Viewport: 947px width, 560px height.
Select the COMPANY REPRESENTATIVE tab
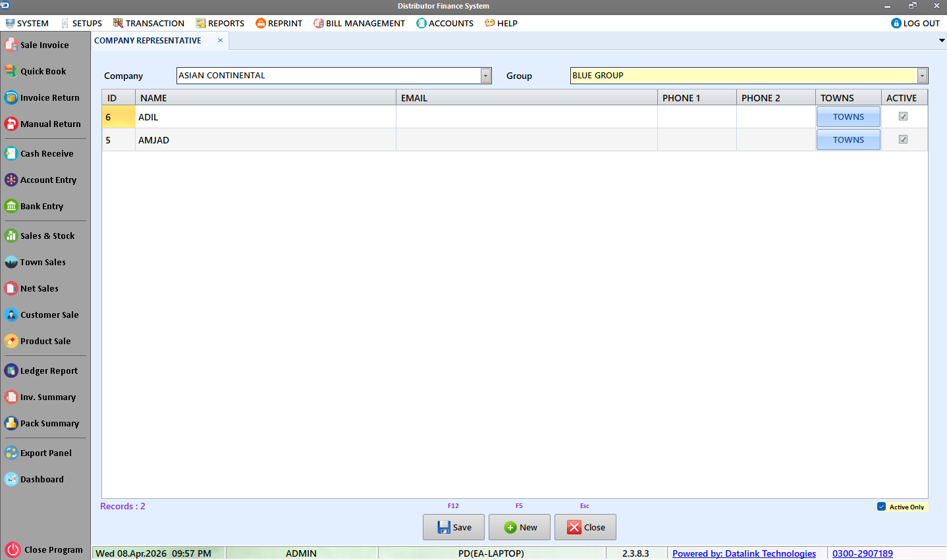148,41
